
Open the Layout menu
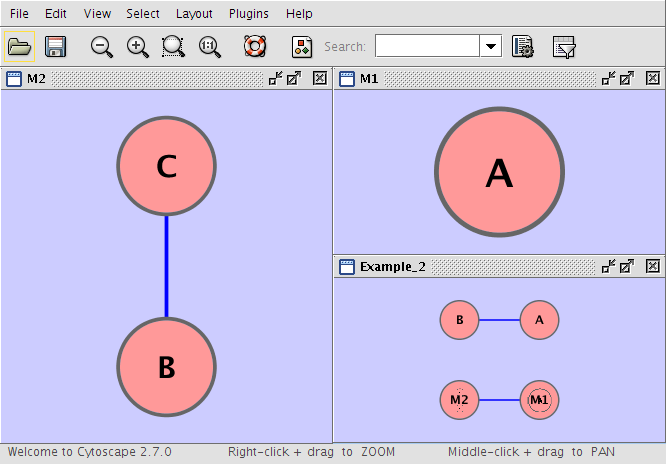(x=194, y=14)
